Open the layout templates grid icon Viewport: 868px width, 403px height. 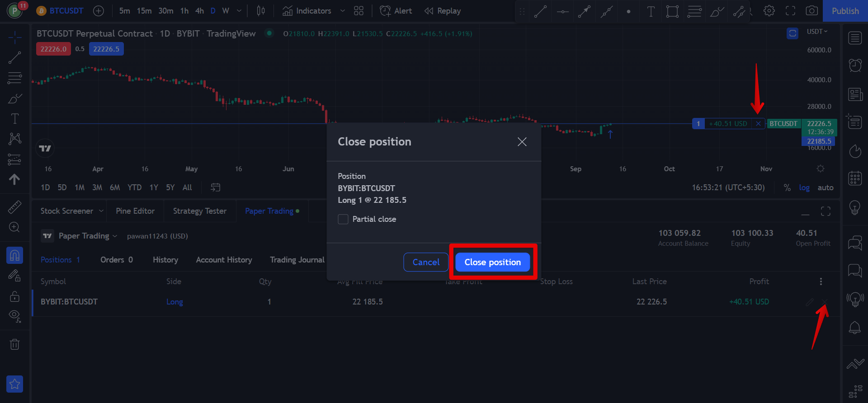tap(359, 11)
